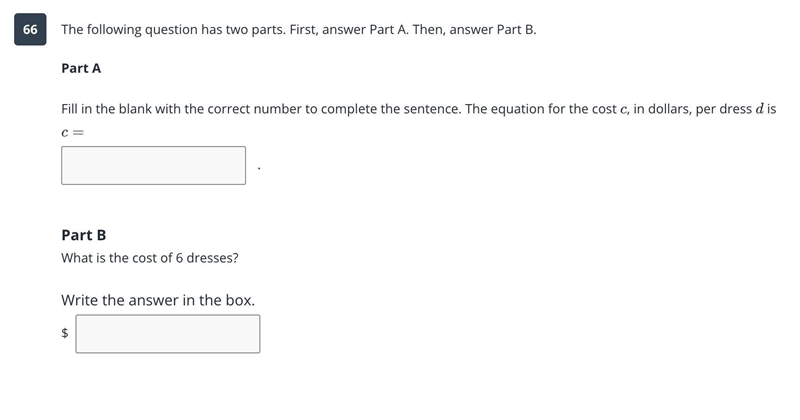The image size is (800, 420).
Task: Click 'What is the cost of 6 dresses?'
Action: coord(150,258)
